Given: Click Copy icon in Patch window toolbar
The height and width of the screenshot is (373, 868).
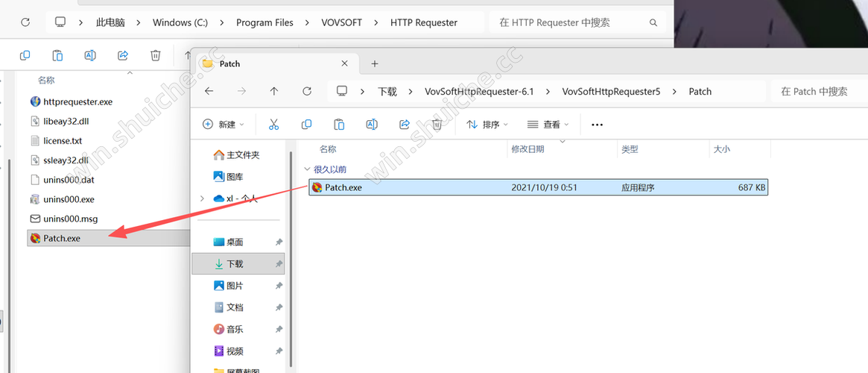Looking at the screenshot, I should point(306,124).
